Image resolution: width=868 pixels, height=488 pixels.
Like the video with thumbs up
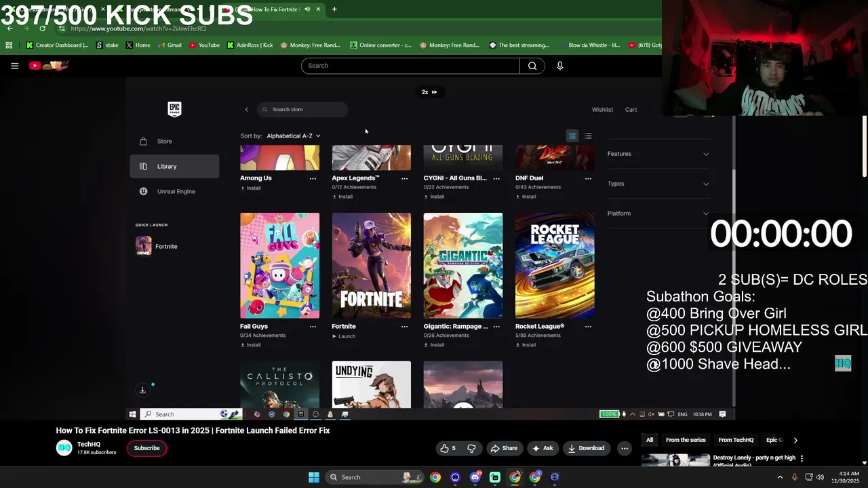point(448,448)
